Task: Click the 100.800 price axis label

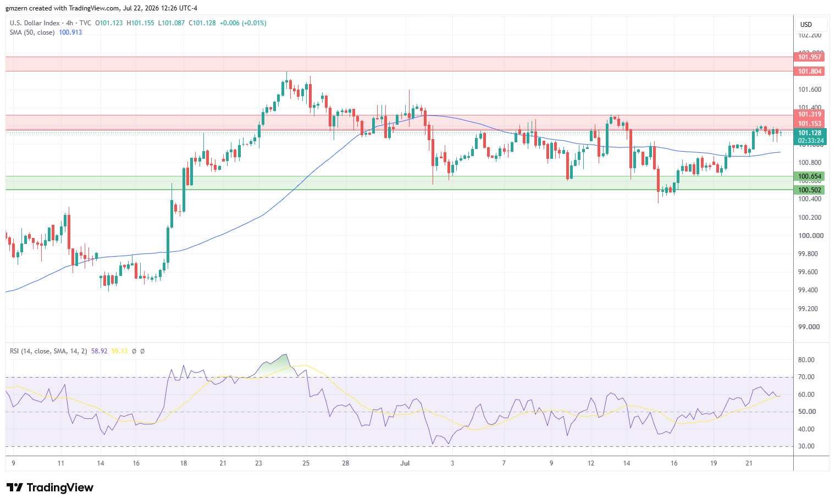Action: point(810,163)
